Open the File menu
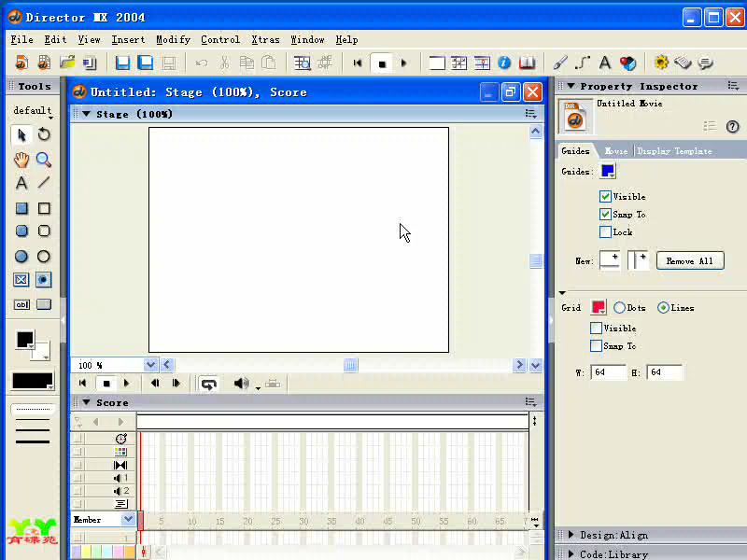This screenshot has height=560, width=747. coord(21,40)
